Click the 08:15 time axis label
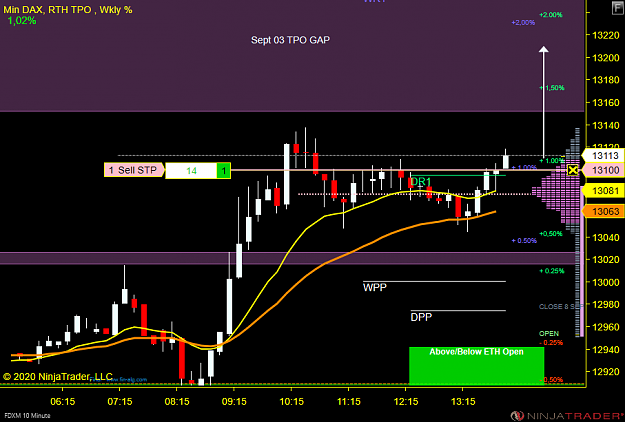Viewport: 625px width, 422px height. pyautogui.click(x=177, y=401)
